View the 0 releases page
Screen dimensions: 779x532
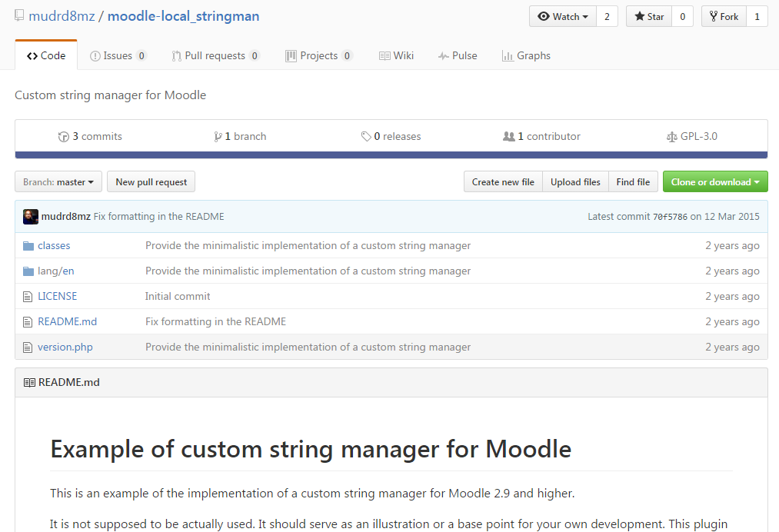391,136
